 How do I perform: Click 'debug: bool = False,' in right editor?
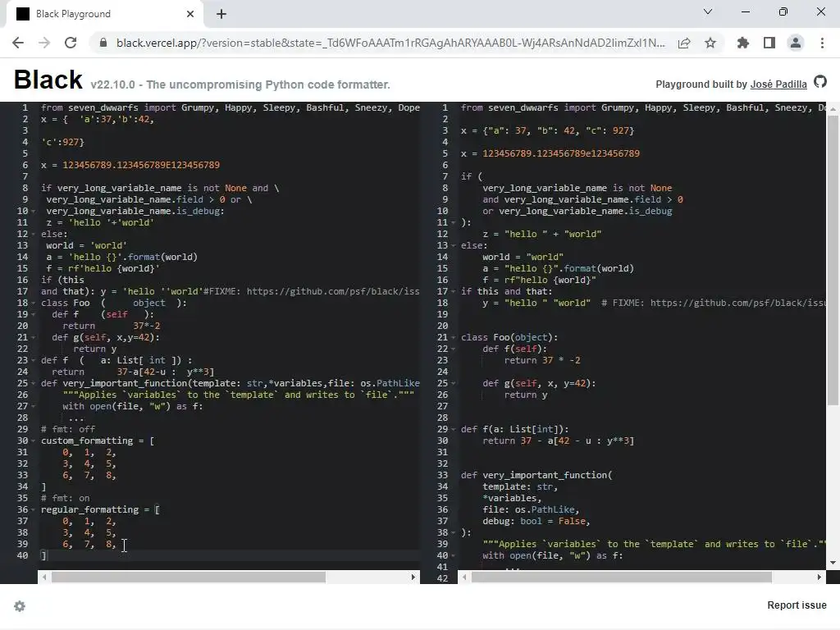[536, 521]
